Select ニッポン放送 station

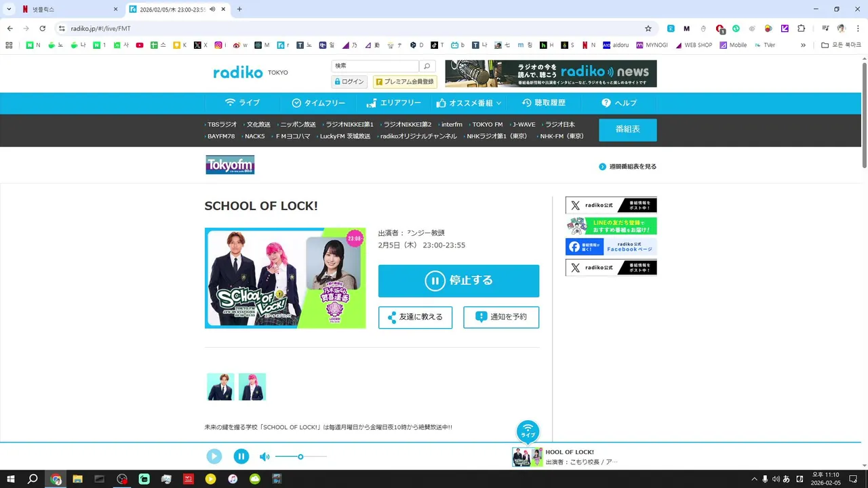coord(298,125)
